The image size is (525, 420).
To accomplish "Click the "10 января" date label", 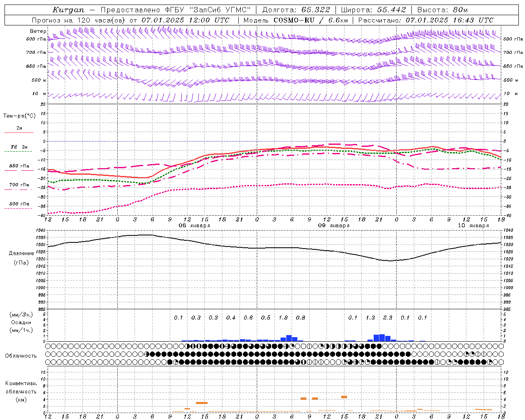I will [473, 226].
